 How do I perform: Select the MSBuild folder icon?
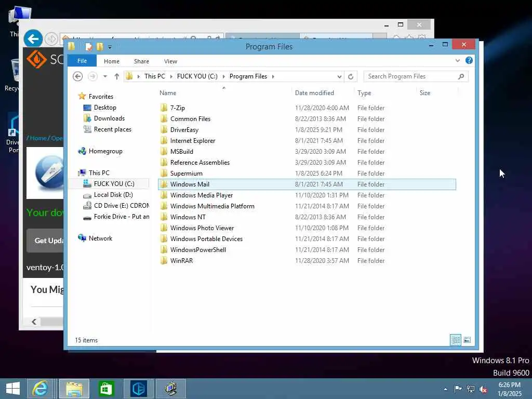(x=164, y=151)
